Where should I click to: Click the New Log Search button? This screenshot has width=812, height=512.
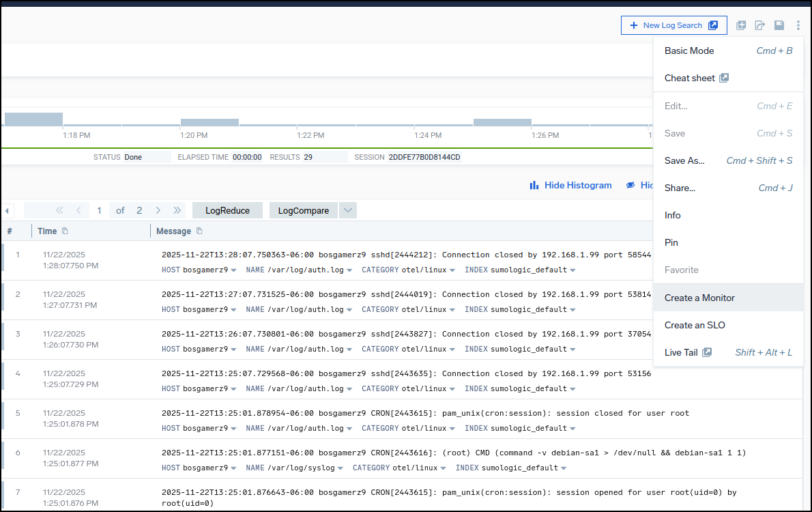point(673,25)
